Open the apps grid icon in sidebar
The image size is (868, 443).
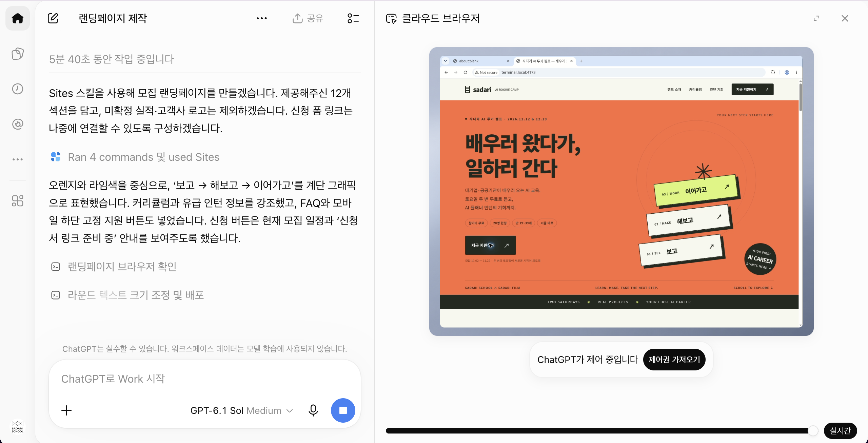(18, 201)
